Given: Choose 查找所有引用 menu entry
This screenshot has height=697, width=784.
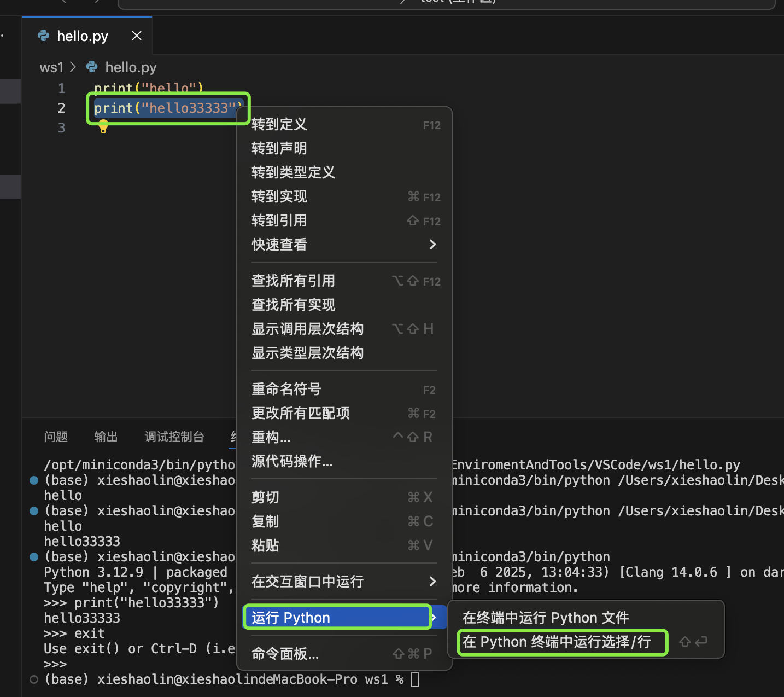Looking at the screenshot, I should pyautogui.click(x=346, y=281).
